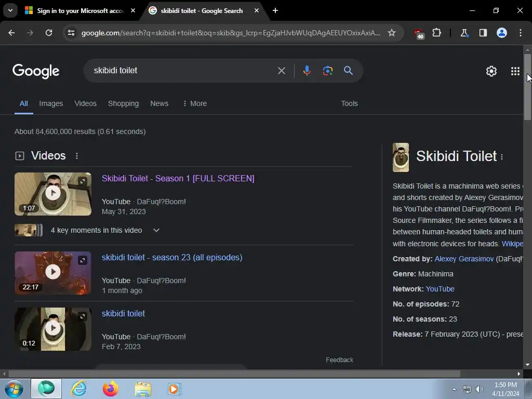Open the Wikipedia source link

pyautogui.click(x=512, y=244)
